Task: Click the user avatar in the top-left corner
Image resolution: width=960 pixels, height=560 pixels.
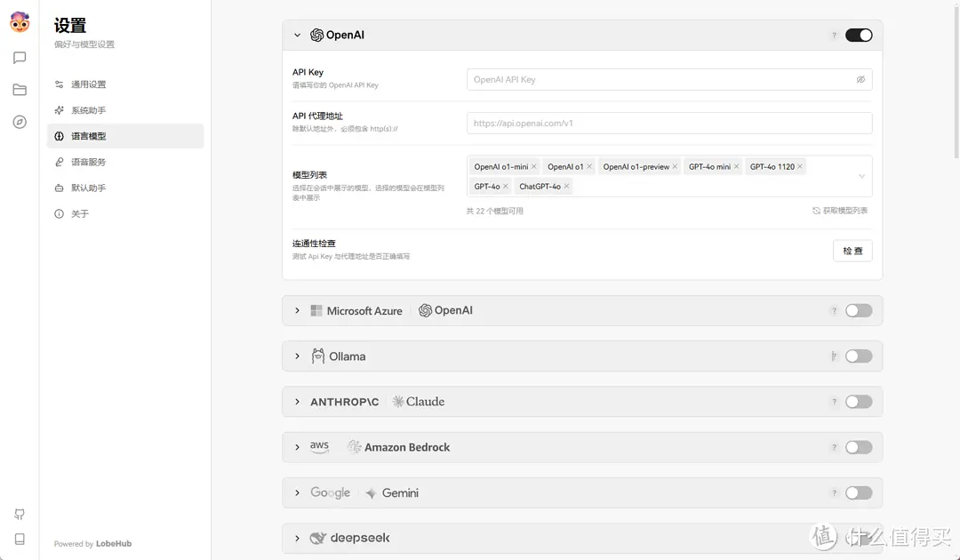Action: click(x=20, y=21)
